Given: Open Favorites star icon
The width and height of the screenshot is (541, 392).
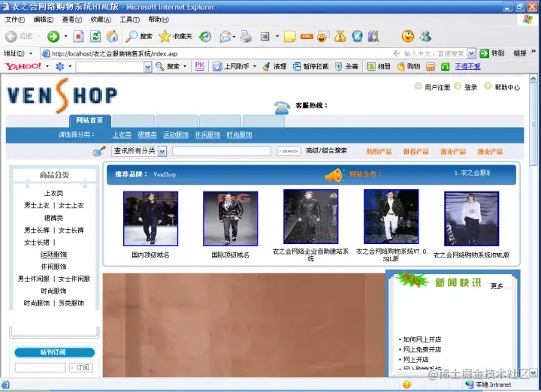Looking at the screenshot, I should (165, 36).
